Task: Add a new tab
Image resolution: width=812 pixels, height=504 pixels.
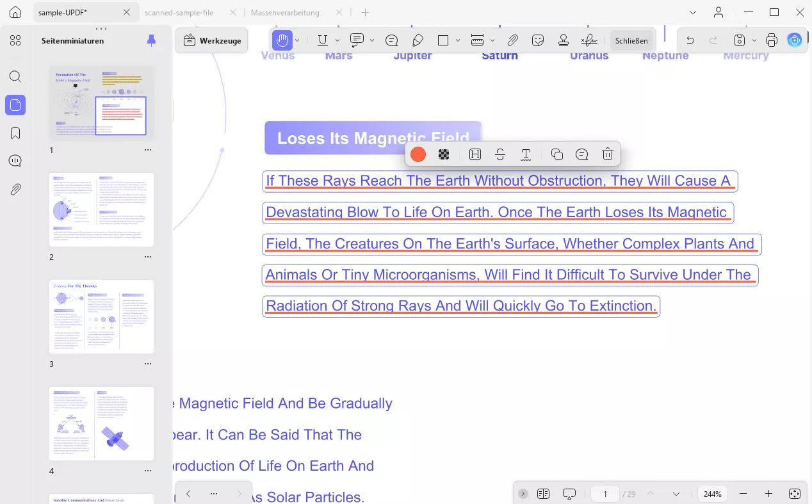Action: [365, 12]
